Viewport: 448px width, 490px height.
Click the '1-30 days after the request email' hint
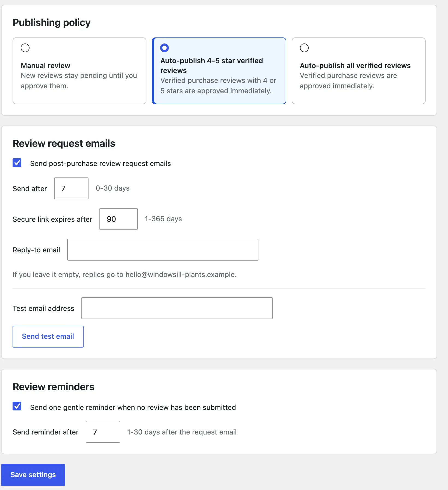coord(182,432)
